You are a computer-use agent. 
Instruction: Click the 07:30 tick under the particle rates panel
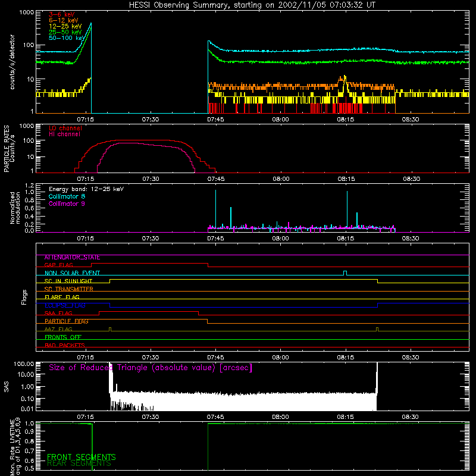click(x=151, y=179)
